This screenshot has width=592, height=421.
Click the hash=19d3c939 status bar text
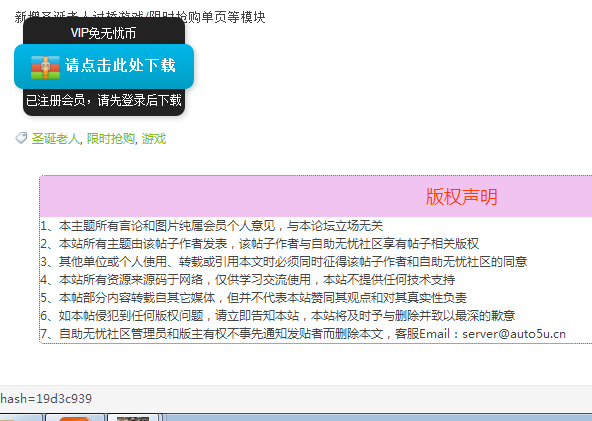tap(46, 399)
